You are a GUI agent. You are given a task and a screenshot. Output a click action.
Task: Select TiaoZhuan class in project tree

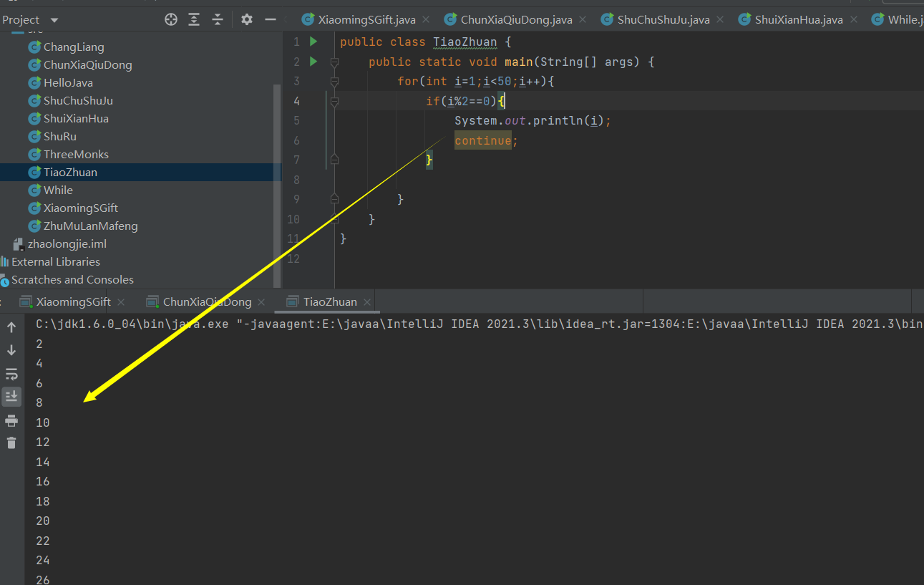pyautogui.click(x=70, y=173)
